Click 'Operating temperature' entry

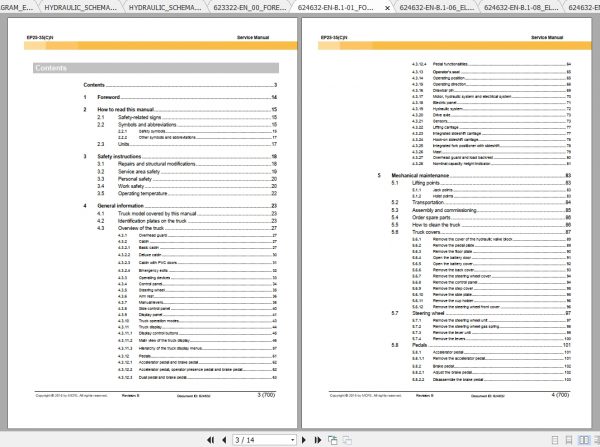[187, 194]
